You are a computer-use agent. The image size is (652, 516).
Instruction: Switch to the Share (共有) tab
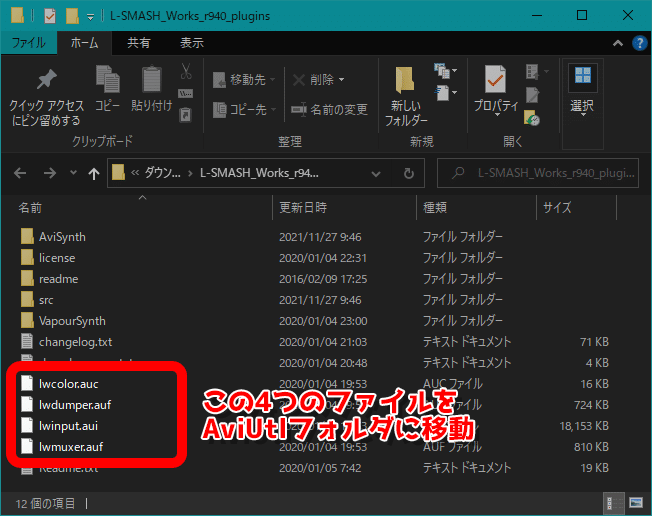[138, 43]
